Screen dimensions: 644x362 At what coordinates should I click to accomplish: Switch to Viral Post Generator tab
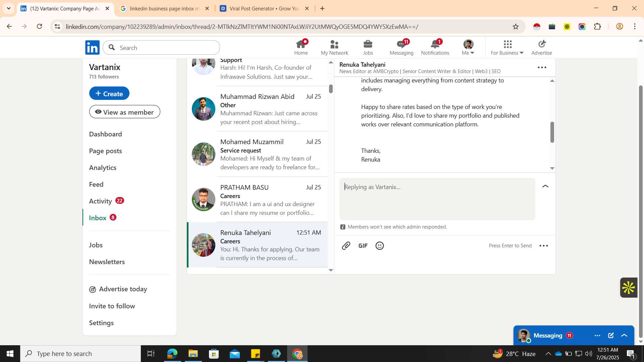pos(265,8)
